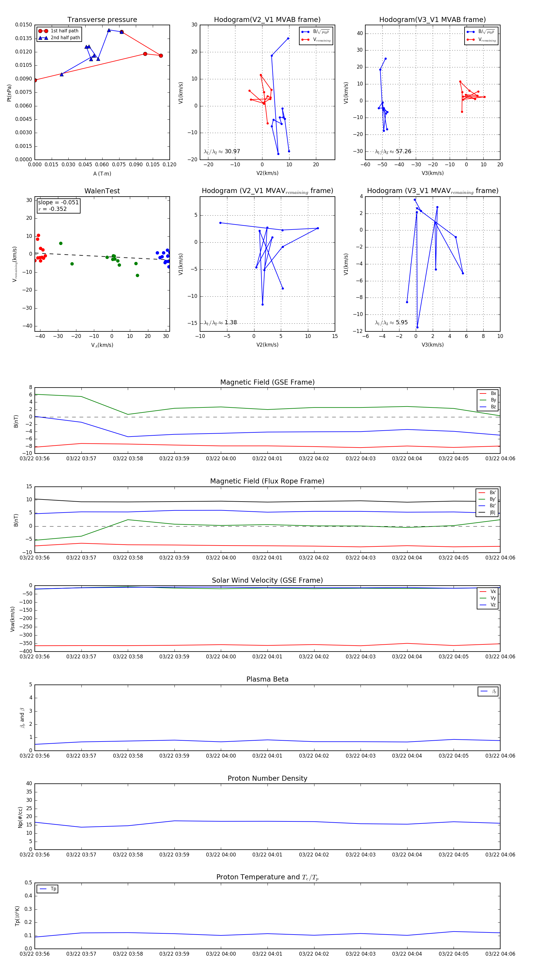Click "Solar Wind Velocity (GSE Frame)" title
This screenshot has height=980, width=535.
tap(267, 581)
